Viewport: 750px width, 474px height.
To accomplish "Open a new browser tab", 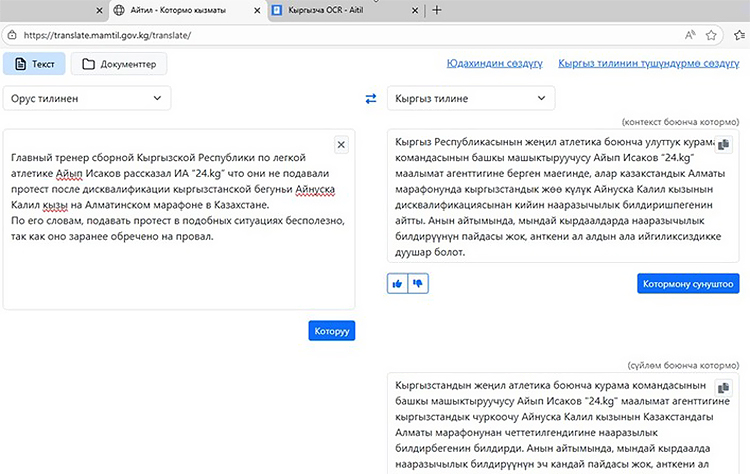I will click(436, 10).
